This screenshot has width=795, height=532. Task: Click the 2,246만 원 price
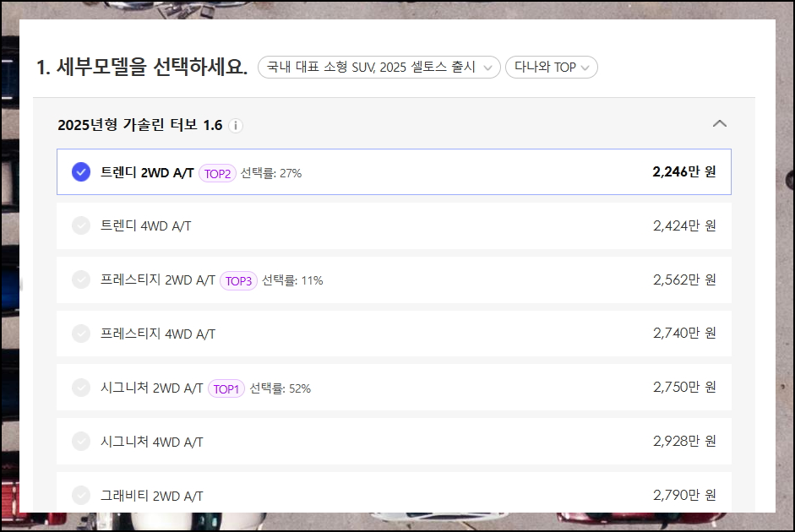click(x=684, y=171)
